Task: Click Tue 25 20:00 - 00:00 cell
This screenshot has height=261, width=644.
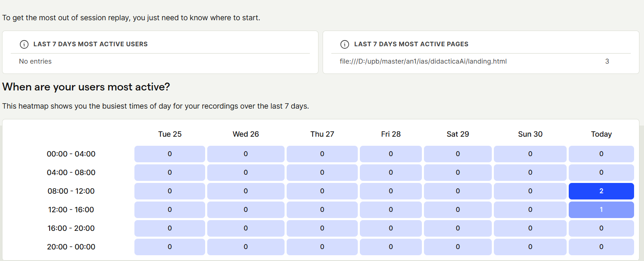Action: (170, 247)
